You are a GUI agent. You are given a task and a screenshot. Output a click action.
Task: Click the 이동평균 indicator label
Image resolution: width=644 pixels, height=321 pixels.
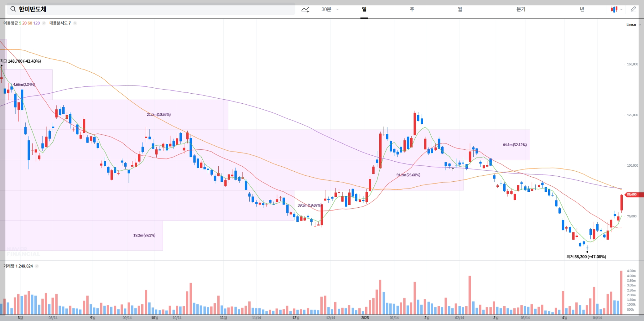point(10,23)
